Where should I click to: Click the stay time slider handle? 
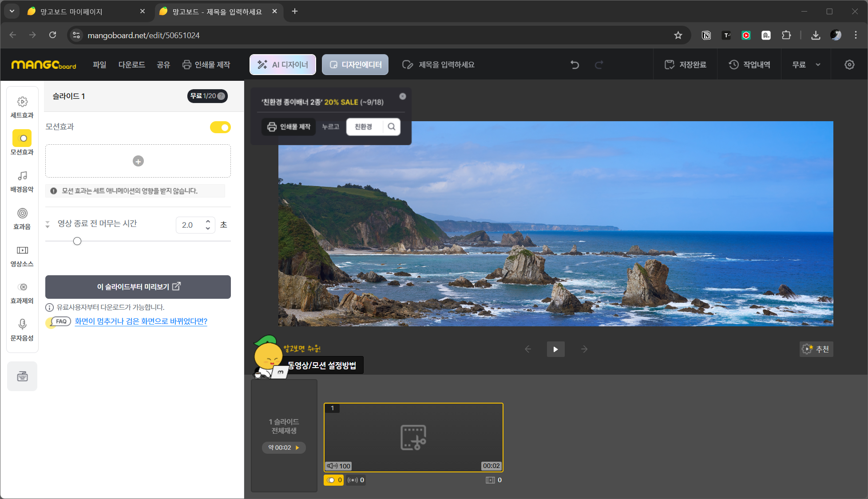point(77,241)
